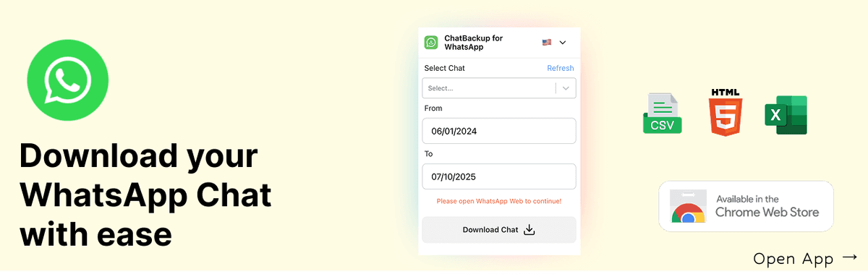Click 'ChatBackup for WhatsApp' title text
The height and width of the screenshot is (277, 868).
click(x=474, y=43)
